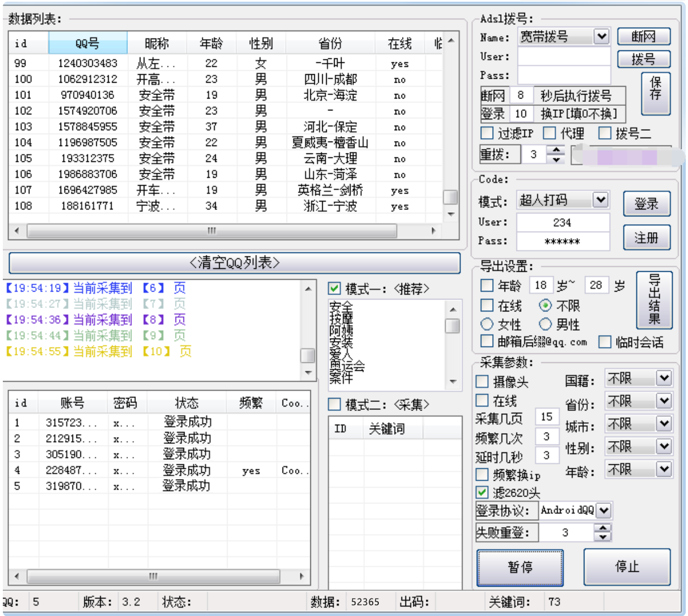Toggle 模式二 采集 checkbox
Image resolution: width=688 pixels, height=616 pixels.
(x=335, y=404)
